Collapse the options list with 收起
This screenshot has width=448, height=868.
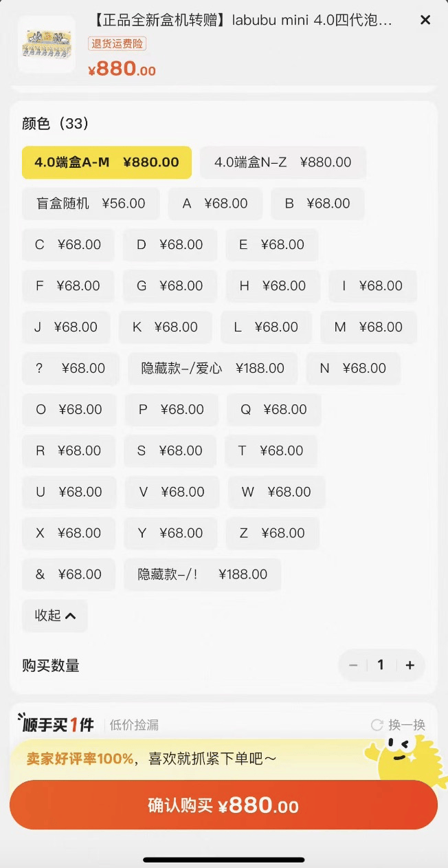tap(55, 616)
